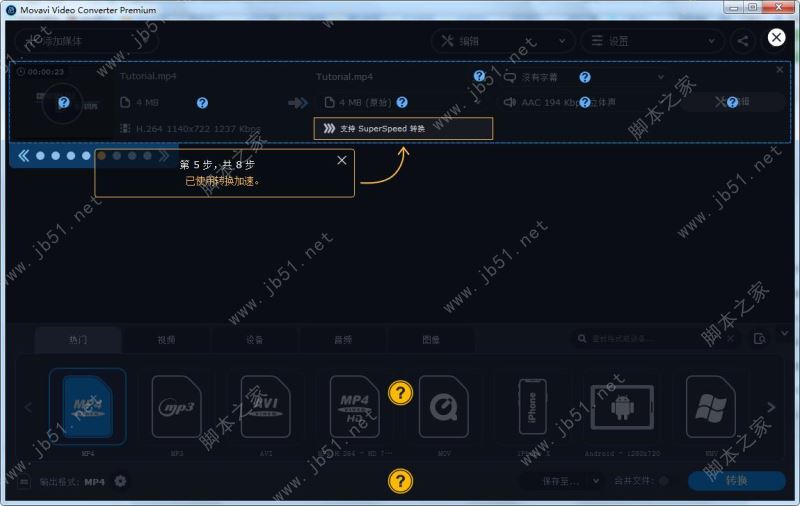Open hint on the file row edit button
This screenshot has width=800, height=506.
(x=733, y=103)
